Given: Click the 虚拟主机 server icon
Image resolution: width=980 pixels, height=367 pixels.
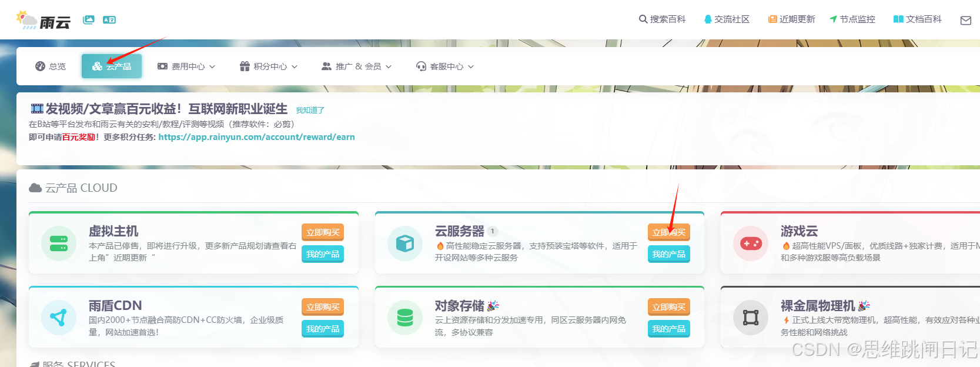Looking at the screenshot, I should 59,243.
